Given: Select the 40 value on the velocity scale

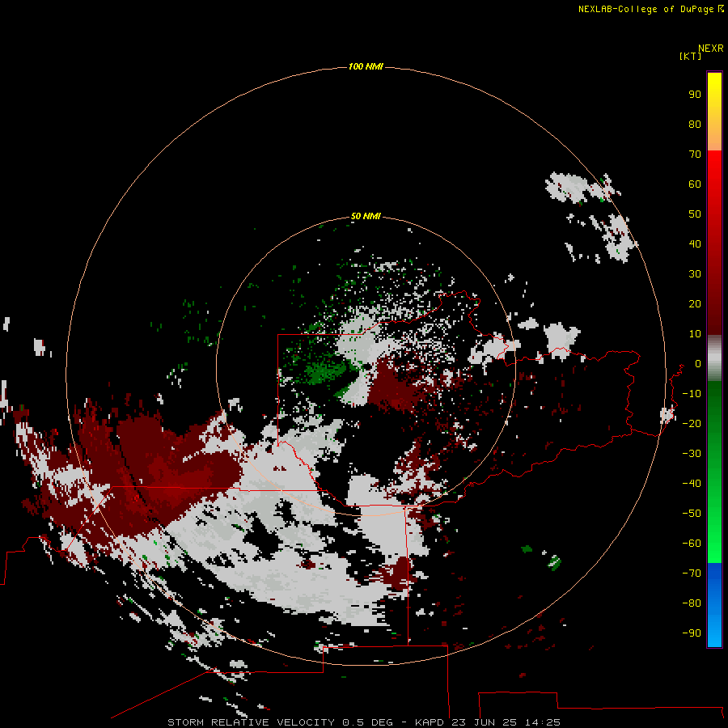Looking at the screenshot, I should point(695,243).
